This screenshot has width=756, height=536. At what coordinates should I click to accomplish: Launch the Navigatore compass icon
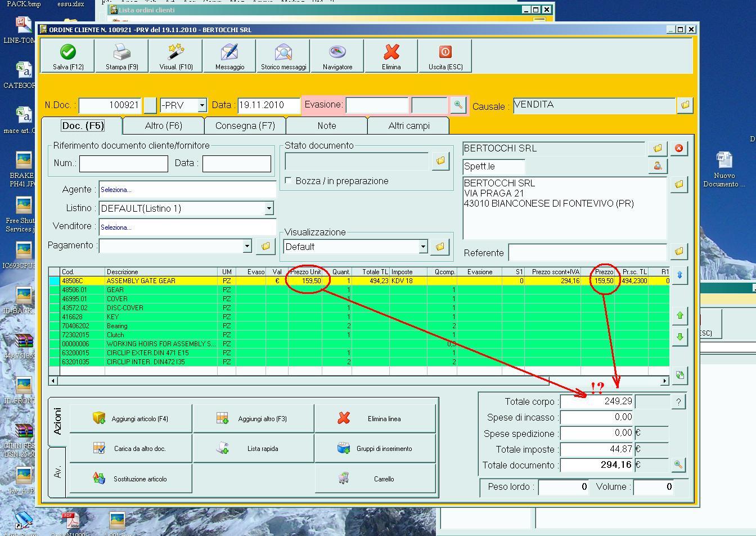(337, 52)
